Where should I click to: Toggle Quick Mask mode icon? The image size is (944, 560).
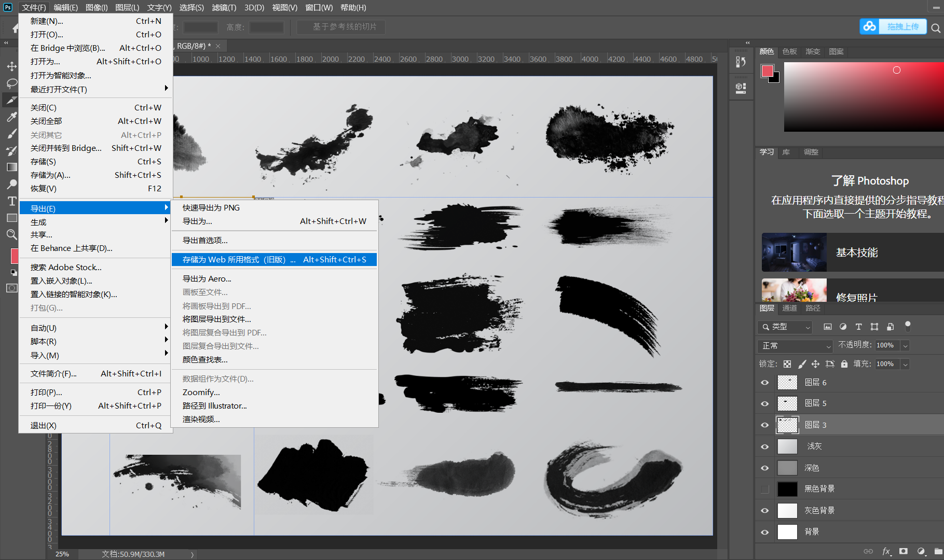point(11,288)
